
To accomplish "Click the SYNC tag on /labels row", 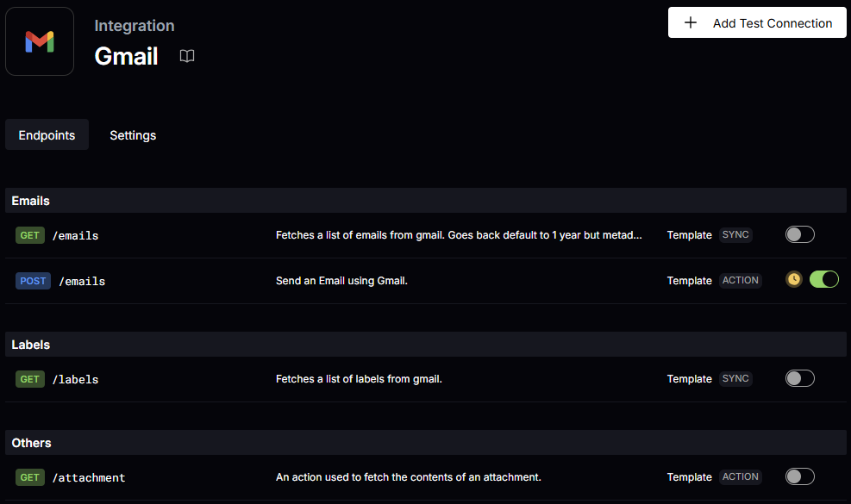I will 735,379.
